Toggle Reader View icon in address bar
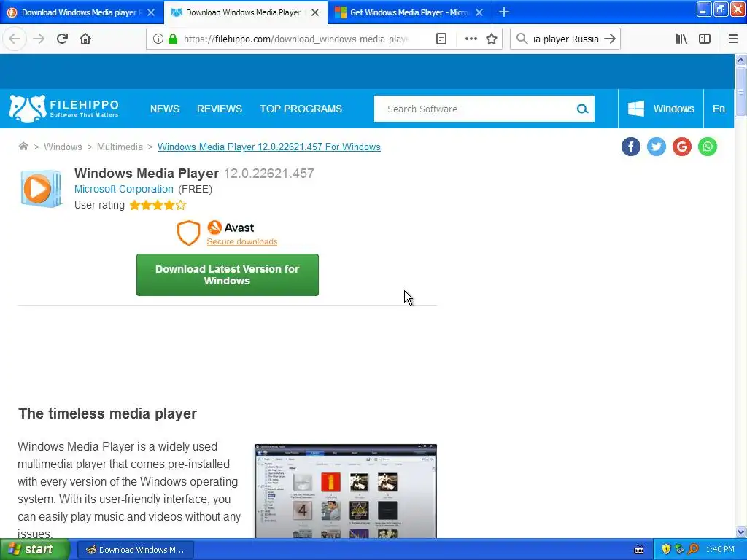Screen dimensions: 747x560 441,39
